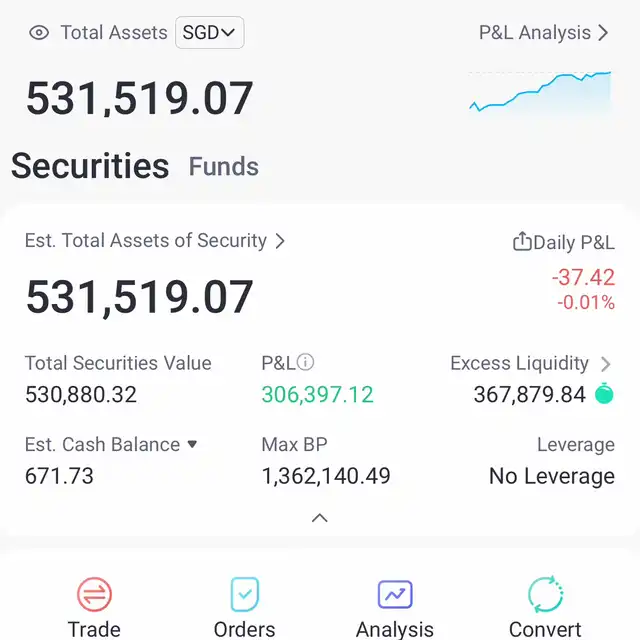Open the SGD currency dropdown
This screenshot has height=640, width=640.
(x=209, y=33)
